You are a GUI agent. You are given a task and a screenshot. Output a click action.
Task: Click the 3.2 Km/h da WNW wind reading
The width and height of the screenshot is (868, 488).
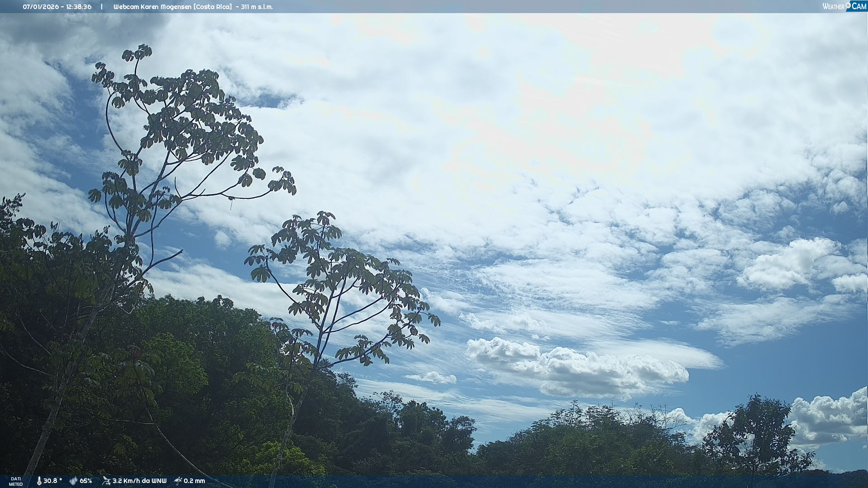point(139,481)
